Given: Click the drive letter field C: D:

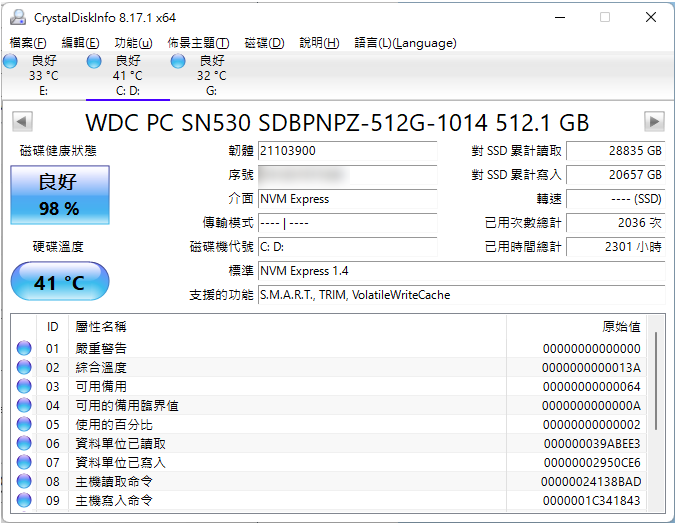Looking at the screenshot, I should click(x=347, y=247).
